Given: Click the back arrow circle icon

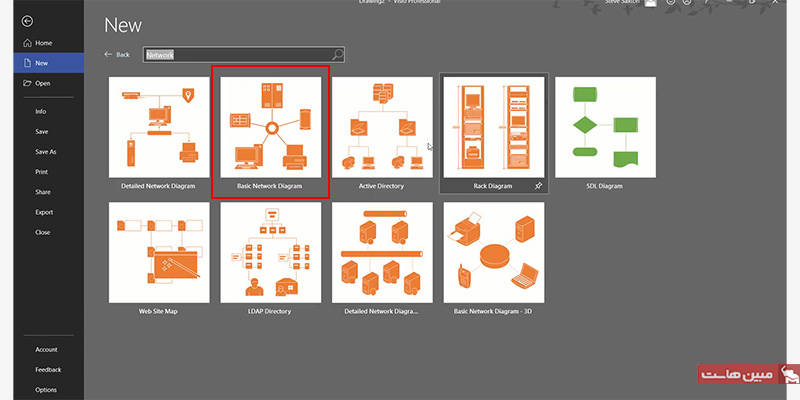Looking at the screenshot, I should [x=27, y=20].
